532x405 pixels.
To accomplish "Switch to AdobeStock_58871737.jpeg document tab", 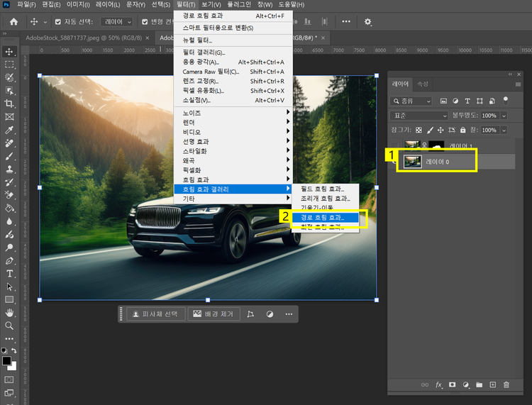I will click(x=84, y=38).
